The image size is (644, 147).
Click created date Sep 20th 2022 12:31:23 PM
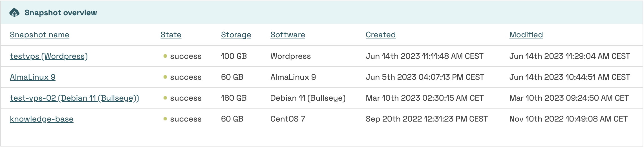427,119
